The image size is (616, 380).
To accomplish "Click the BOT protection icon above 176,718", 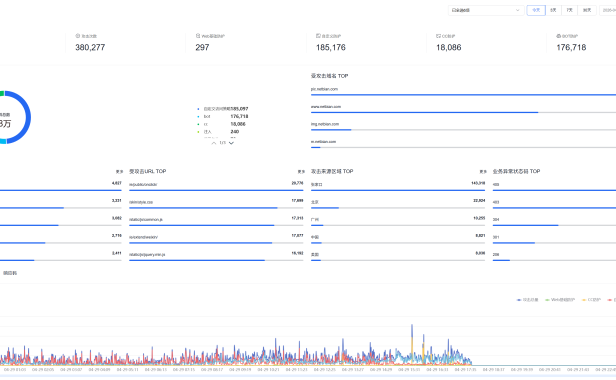I will (559, 36).
